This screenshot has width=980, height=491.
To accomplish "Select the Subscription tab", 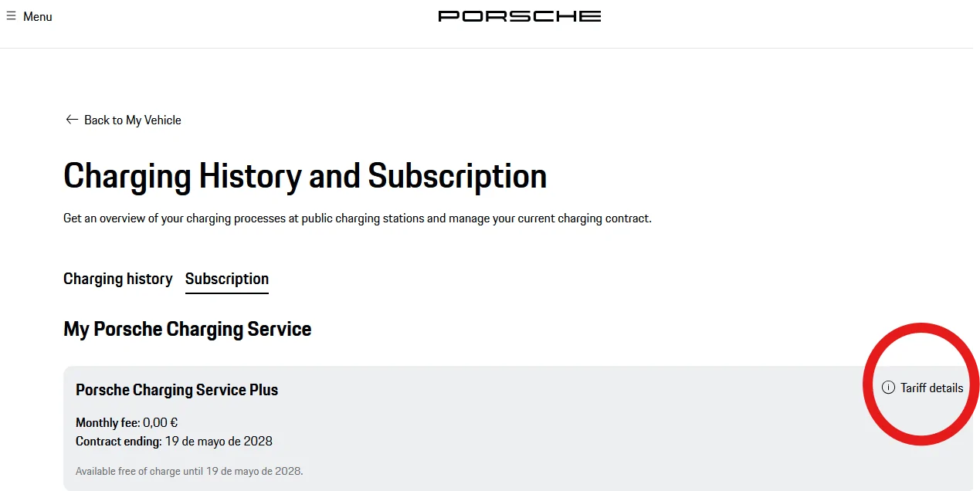I will 227,279.
